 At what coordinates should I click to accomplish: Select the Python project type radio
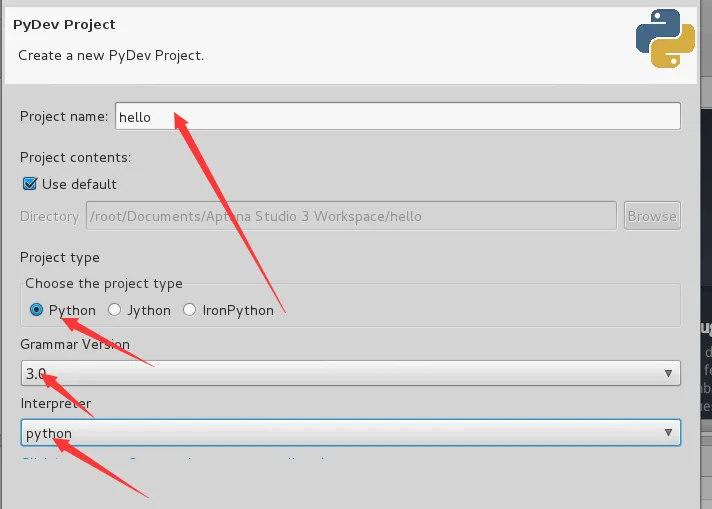click(x=37, y=310)
